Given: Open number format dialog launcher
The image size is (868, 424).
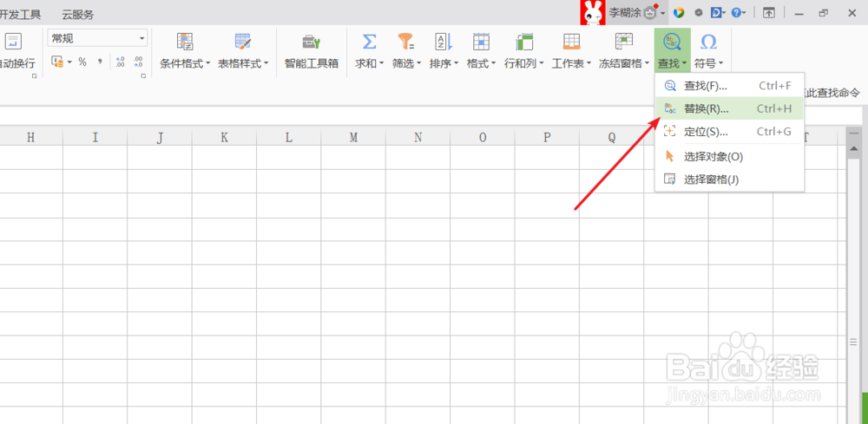Looking at the screenshot, I should (x=144, y=75).
